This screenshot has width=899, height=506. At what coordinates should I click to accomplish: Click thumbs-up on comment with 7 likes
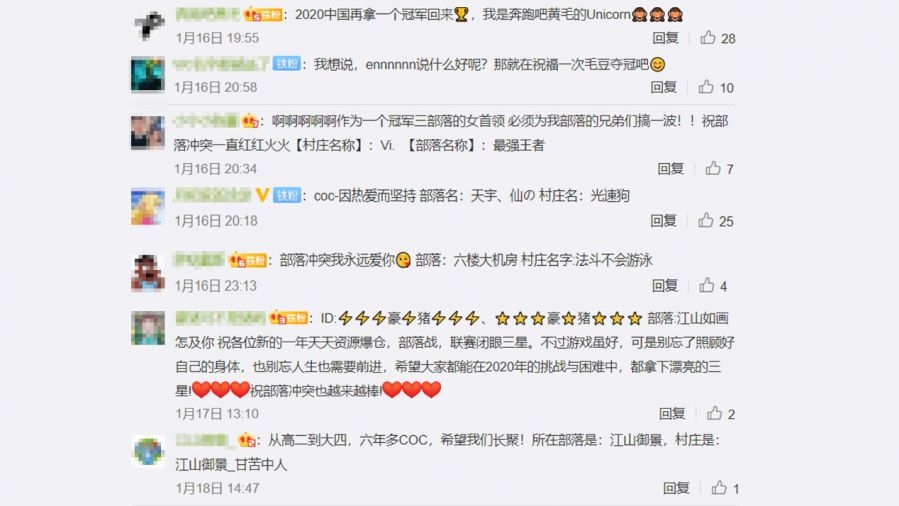tap(713, 168)
